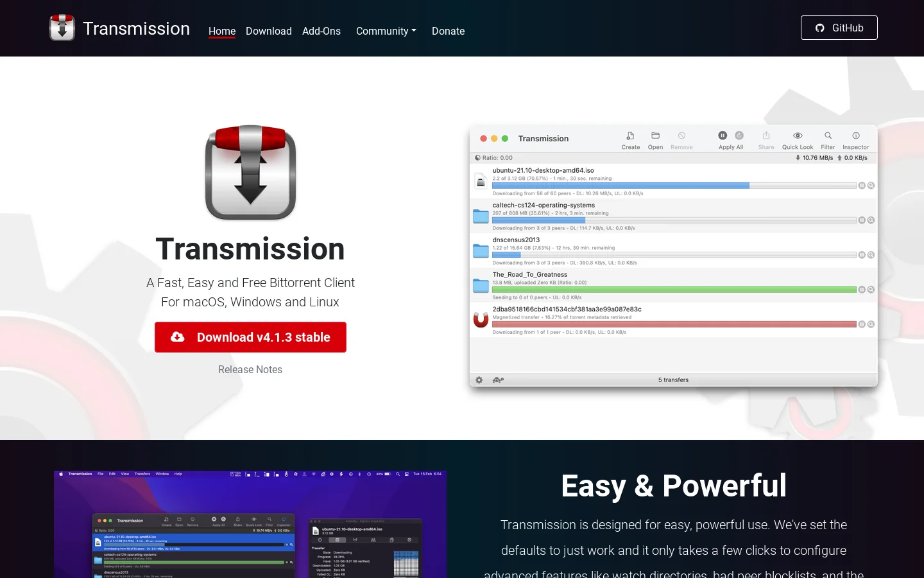This screenshot has width=924, height=578.
Task: Go to the Home nav link
Action: tap(222, 31)
